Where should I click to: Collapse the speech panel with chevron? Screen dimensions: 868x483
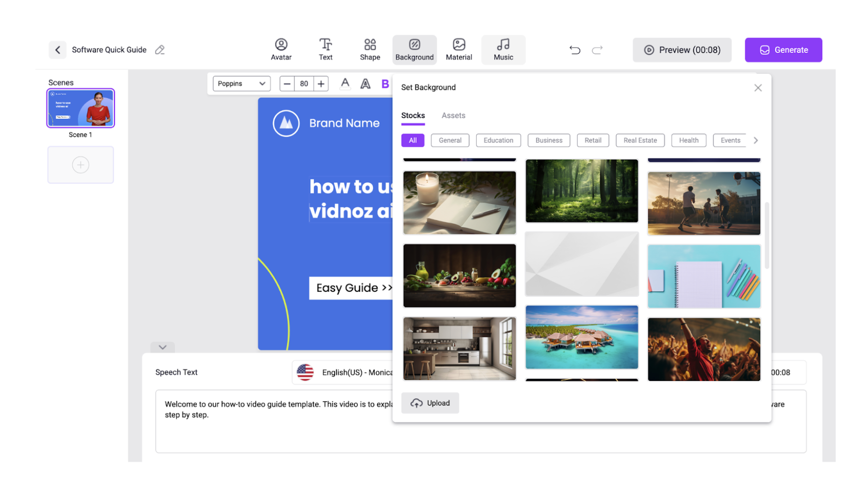click(x=163, y=347)
